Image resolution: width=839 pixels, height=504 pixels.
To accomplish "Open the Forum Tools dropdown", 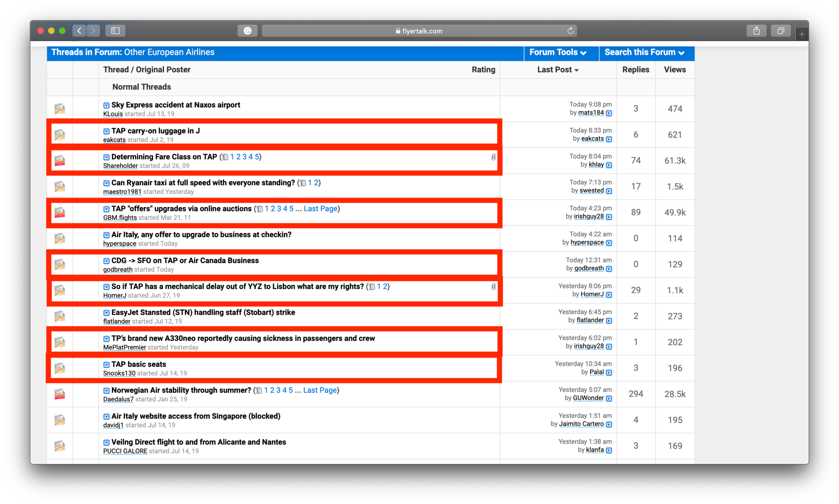I will [x=558, y=52].
